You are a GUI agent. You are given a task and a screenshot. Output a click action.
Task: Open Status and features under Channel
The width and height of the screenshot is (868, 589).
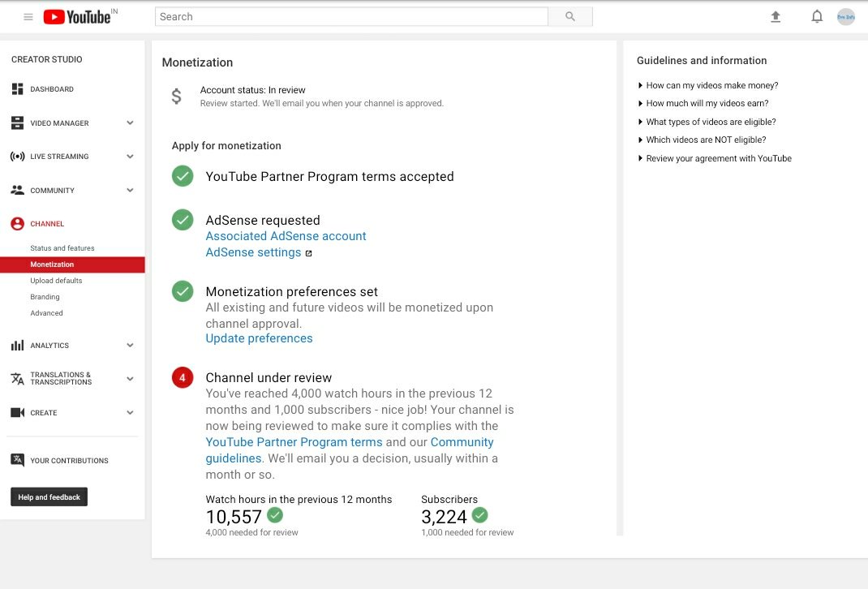[62, 248]
